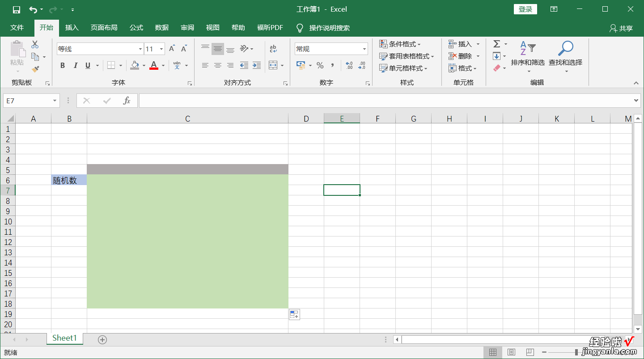This screenshot has width=644, height=359.
Task: Open 套用表格格式 table formats
Action: tap(407, 56)
